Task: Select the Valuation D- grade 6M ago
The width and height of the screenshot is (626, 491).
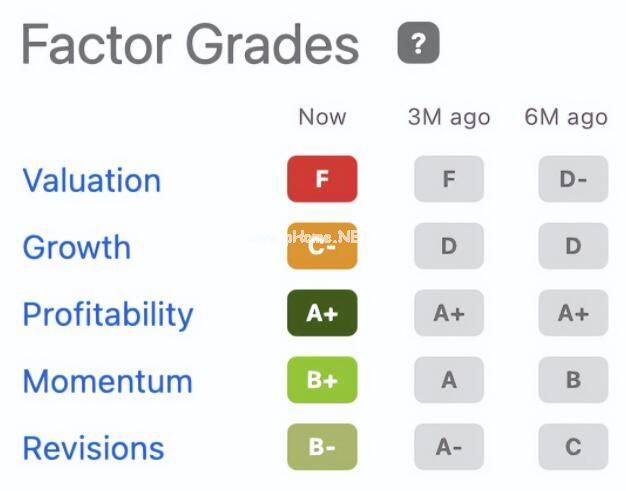Action: coord(573,179)
